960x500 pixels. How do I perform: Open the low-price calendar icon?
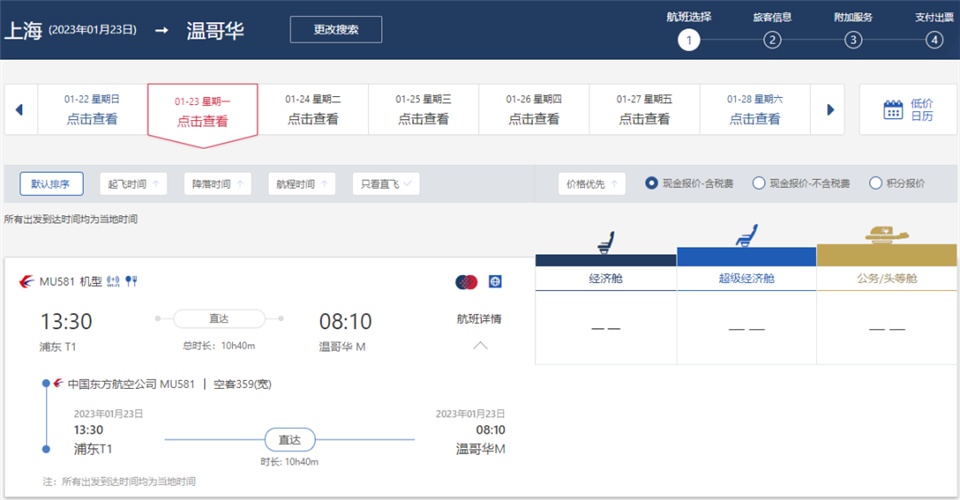pos(893,110)
